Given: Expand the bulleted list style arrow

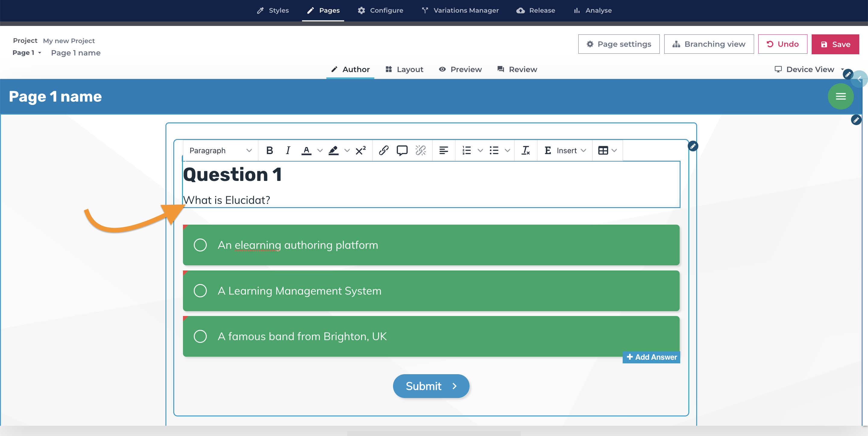Looking at the screenshot, I should click(x=507, y=150).
